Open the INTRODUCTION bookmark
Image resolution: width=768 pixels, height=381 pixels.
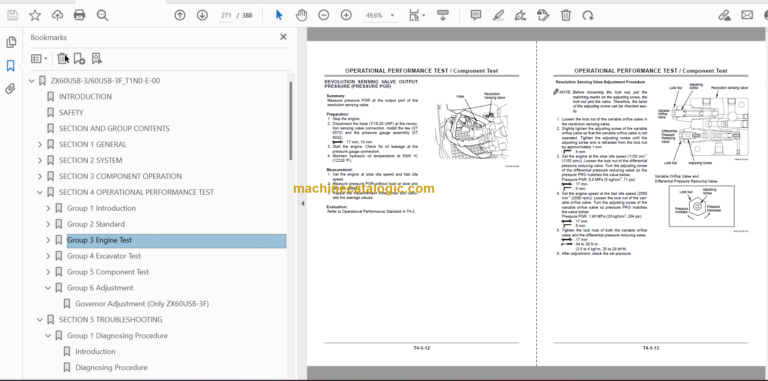(85, 96)
